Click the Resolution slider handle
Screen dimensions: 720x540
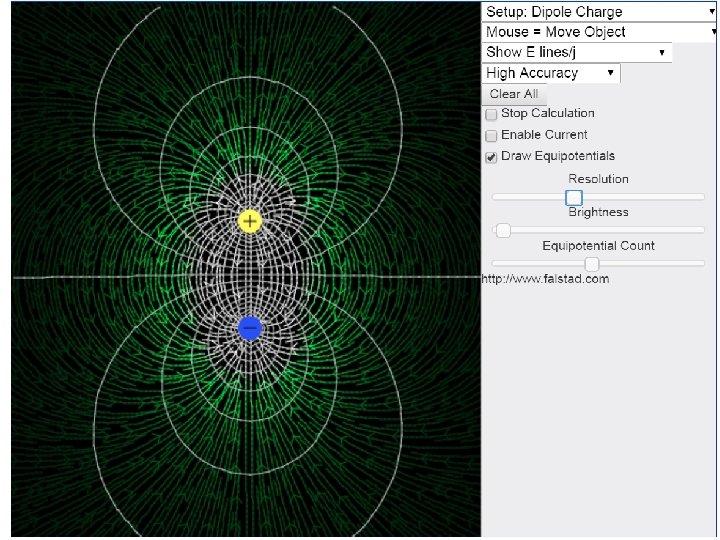click(574, 198)
